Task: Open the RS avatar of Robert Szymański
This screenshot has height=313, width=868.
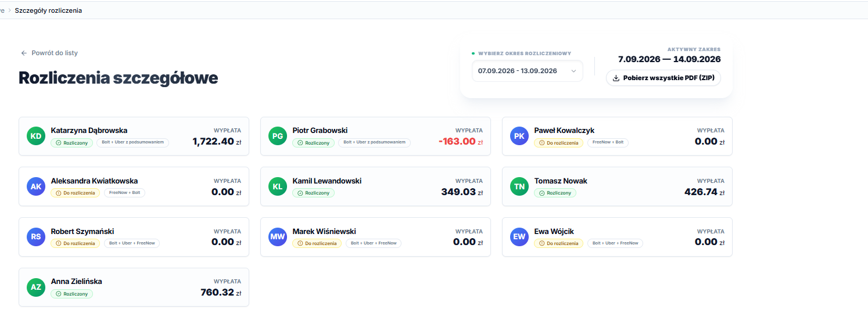Action: [x=36, y=236]
